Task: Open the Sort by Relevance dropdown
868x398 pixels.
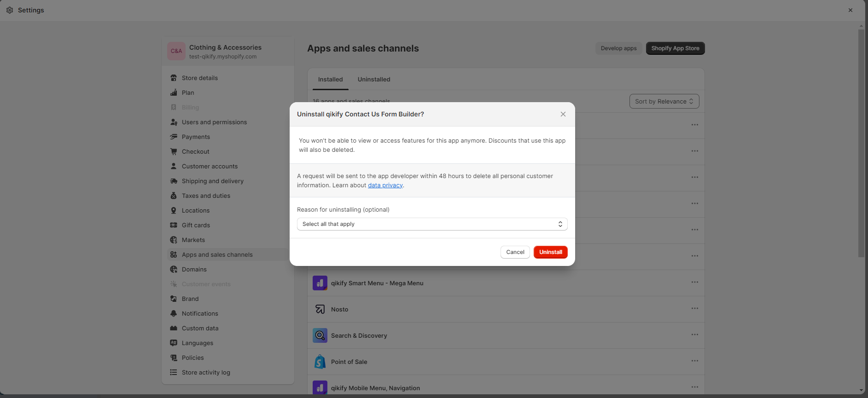Action: coord(664,101)
